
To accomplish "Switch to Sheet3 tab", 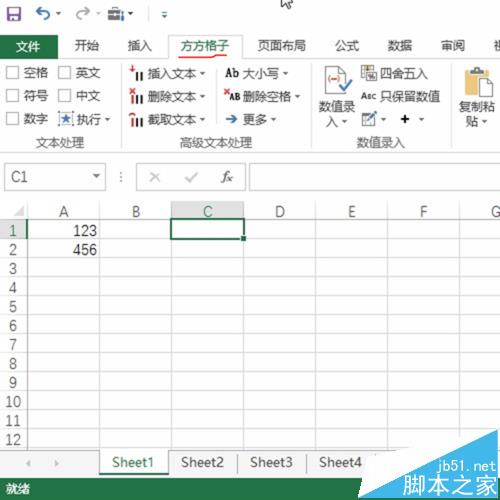I will (x=271, y=462).
